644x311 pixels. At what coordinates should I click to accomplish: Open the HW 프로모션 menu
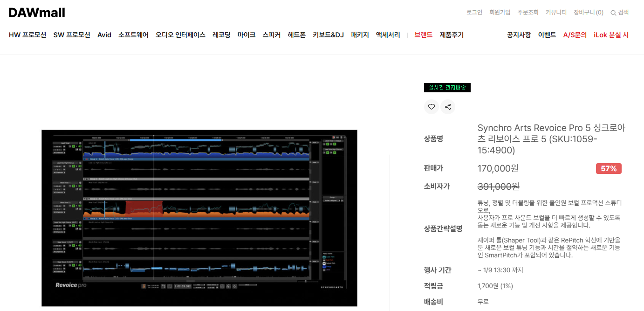tap(27, 35)
